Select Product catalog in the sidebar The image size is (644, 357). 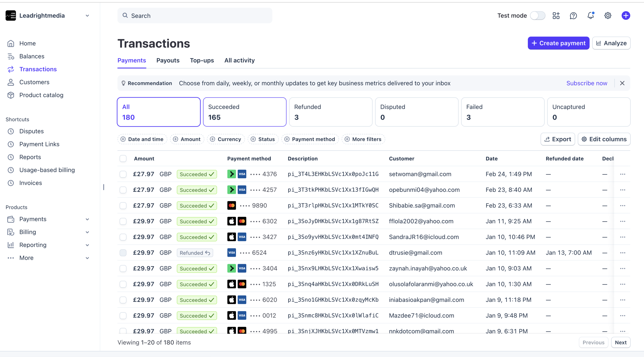point(41,95)
